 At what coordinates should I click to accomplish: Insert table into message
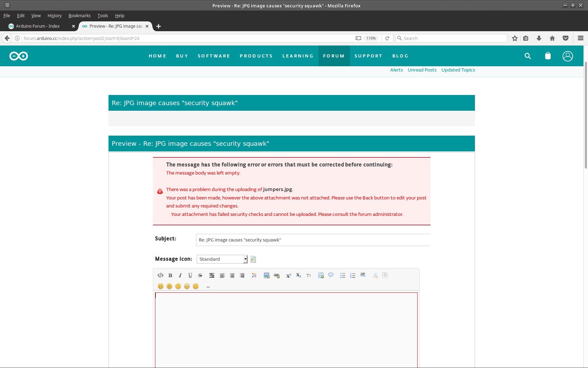click(321, 275)
